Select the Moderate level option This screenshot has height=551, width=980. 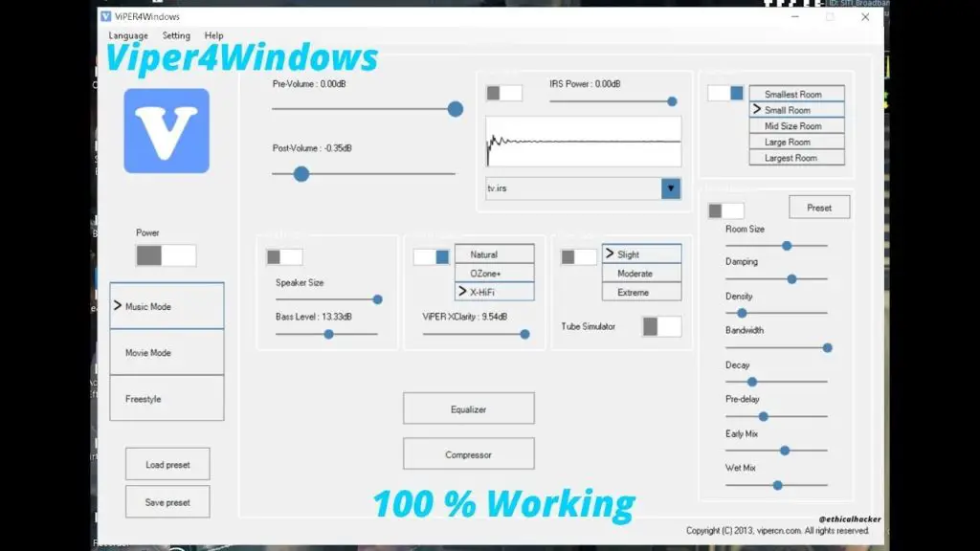(x=642, y=273)
